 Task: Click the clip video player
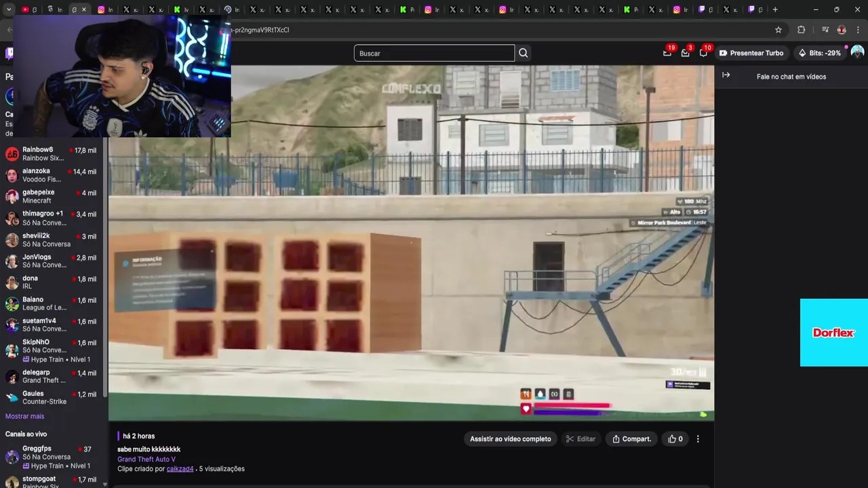pyautogui.click(x=411, y=243)
